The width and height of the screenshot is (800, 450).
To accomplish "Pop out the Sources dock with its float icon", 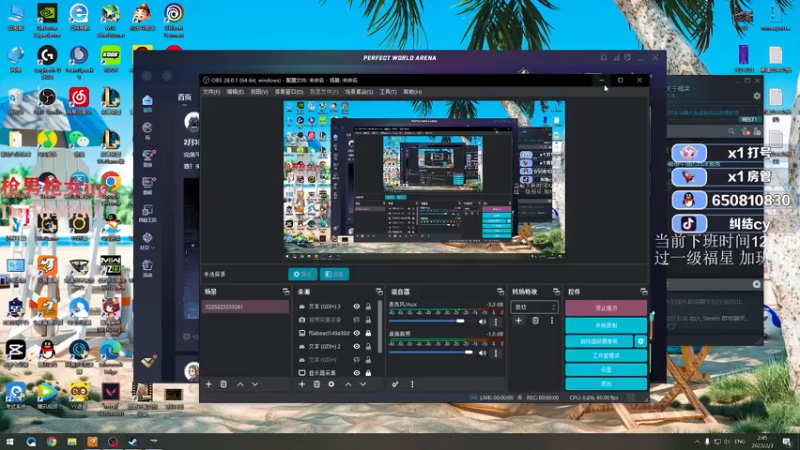I will [x=379, y=291].
